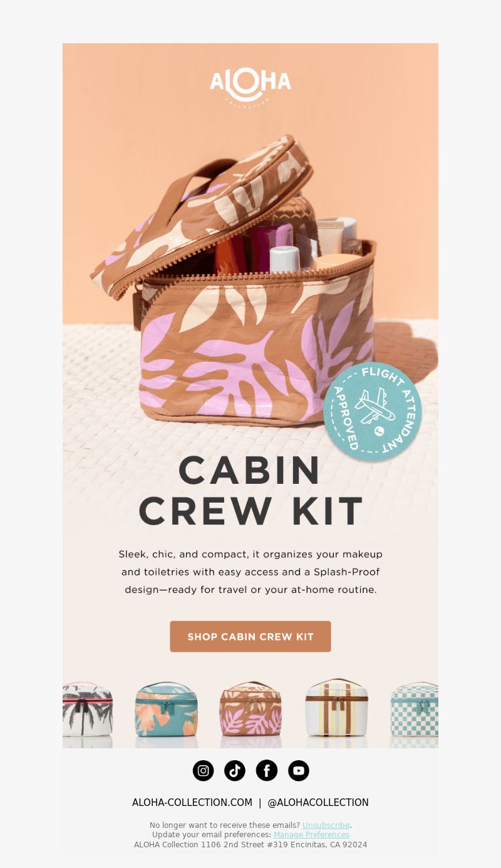Open the Instagram social icon
Screen dimensions: 501x868
tap(203, 771)
